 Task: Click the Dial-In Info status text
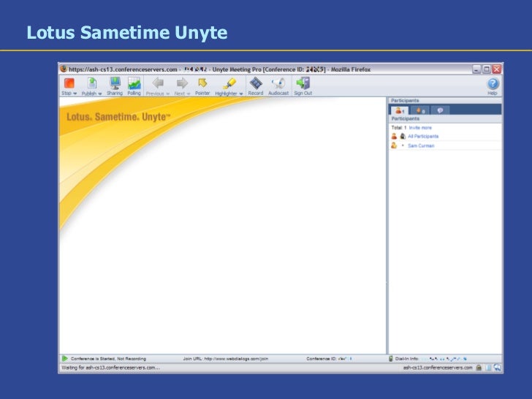[407, 359]
